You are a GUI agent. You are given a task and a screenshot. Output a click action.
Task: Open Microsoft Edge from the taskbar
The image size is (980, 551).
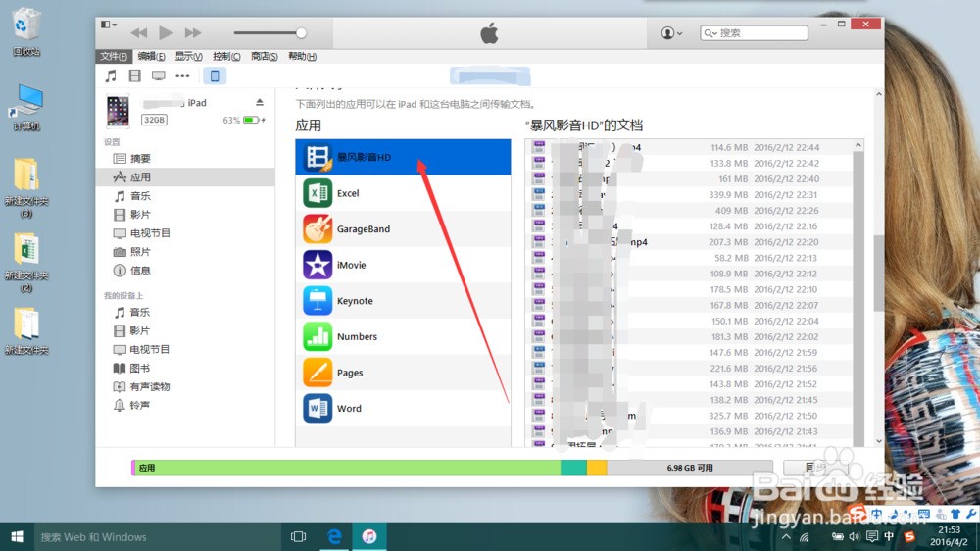tap(334, 536)
